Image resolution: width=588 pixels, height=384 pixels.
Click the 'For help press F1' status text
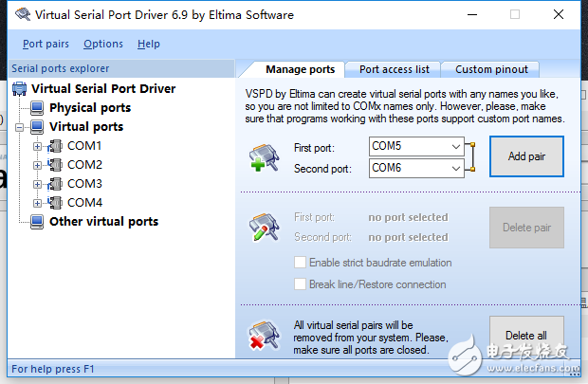[53, 369]
